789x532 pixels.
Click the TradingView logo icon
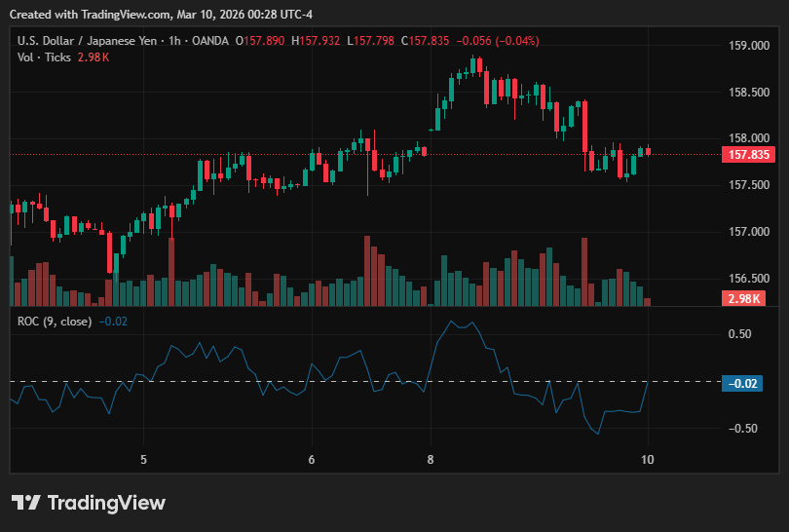click(25, 503)
